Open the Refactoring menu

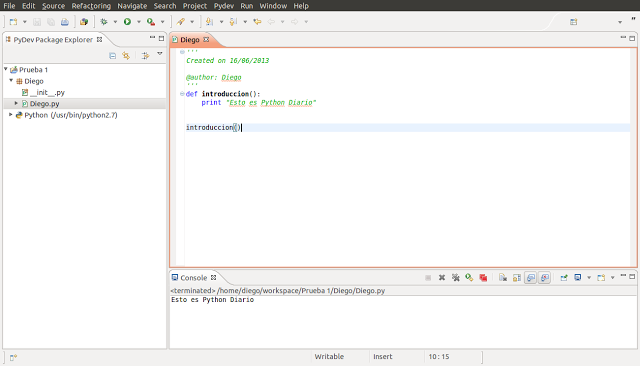[91, 6]
